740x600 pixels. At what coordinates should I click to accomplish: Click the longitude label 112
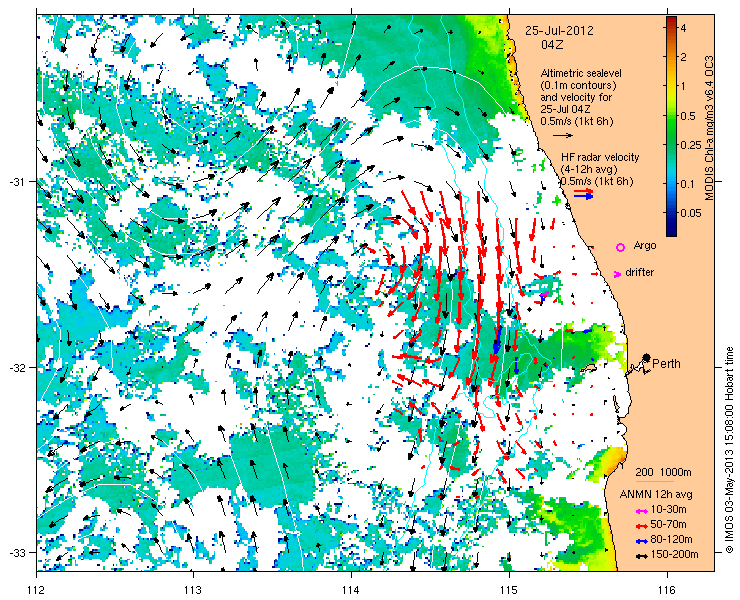[x=36, y=590]
